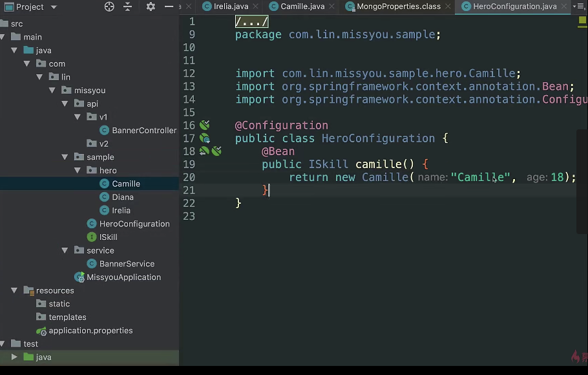Close the HeroConfiguration.java tab
This screenshot has width=588, height=375.
(563, 6)
